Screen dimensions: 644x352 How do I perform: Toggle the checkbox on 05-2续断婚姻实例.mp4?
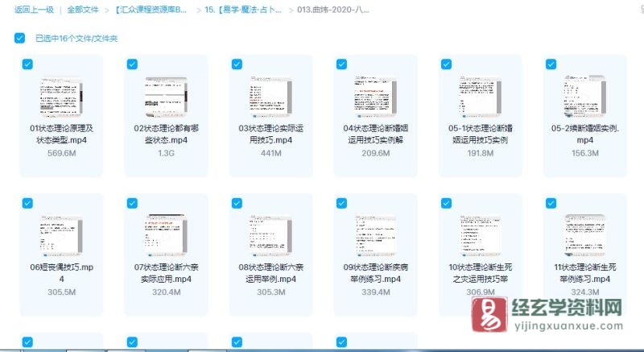pos(551,64)
